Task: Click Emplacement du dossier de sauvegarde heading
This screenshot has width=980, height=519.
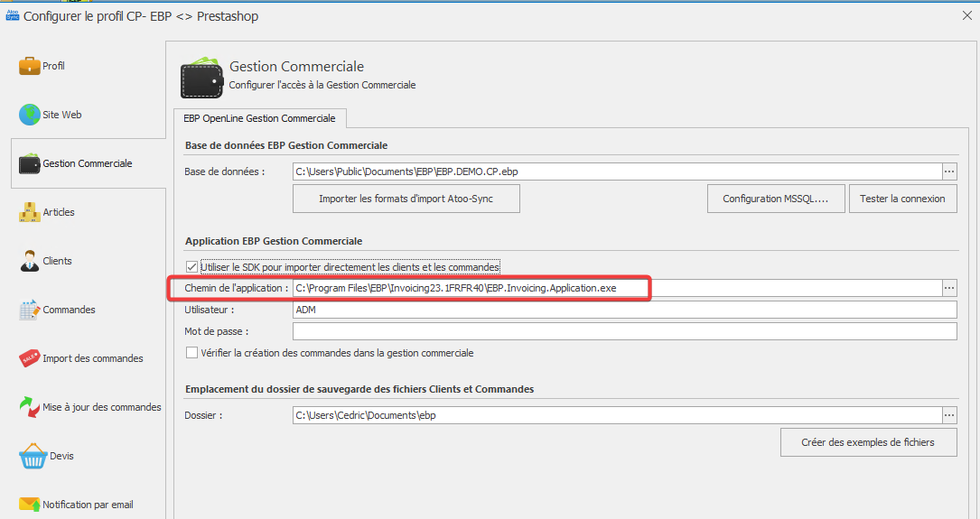Action: [359, 389]
